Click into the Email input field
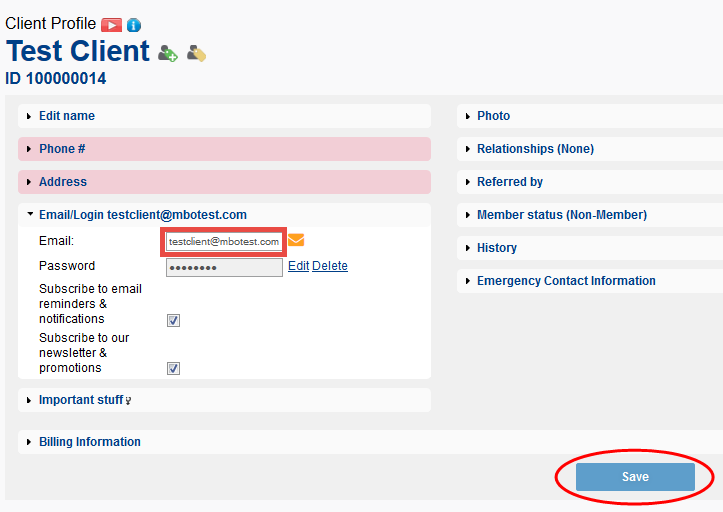Screen dimensions: 723x512 (224, 241)
